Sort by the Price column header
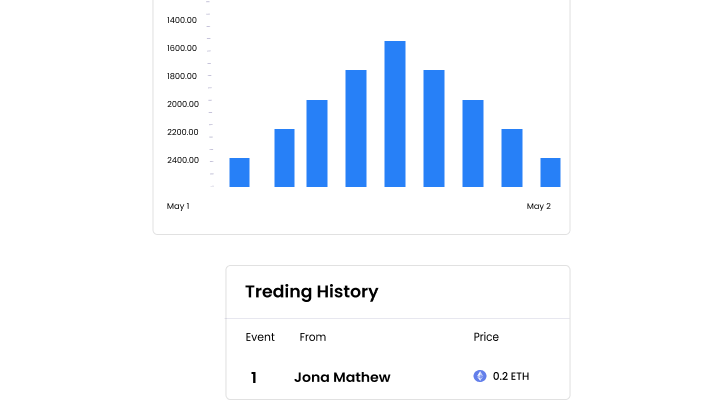723x400 pixels. click(x=486, y=337)
